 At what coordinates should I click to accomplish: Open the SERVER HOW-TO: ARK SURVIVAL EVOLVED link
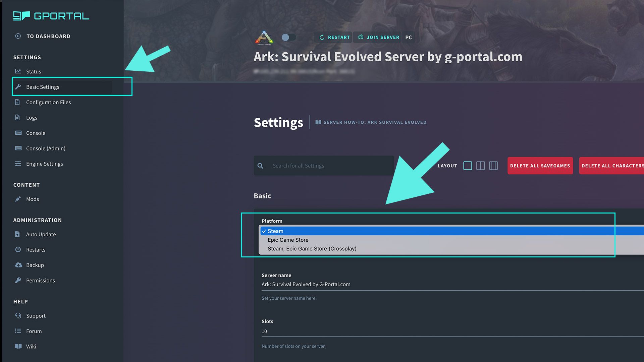coord(375,122)
